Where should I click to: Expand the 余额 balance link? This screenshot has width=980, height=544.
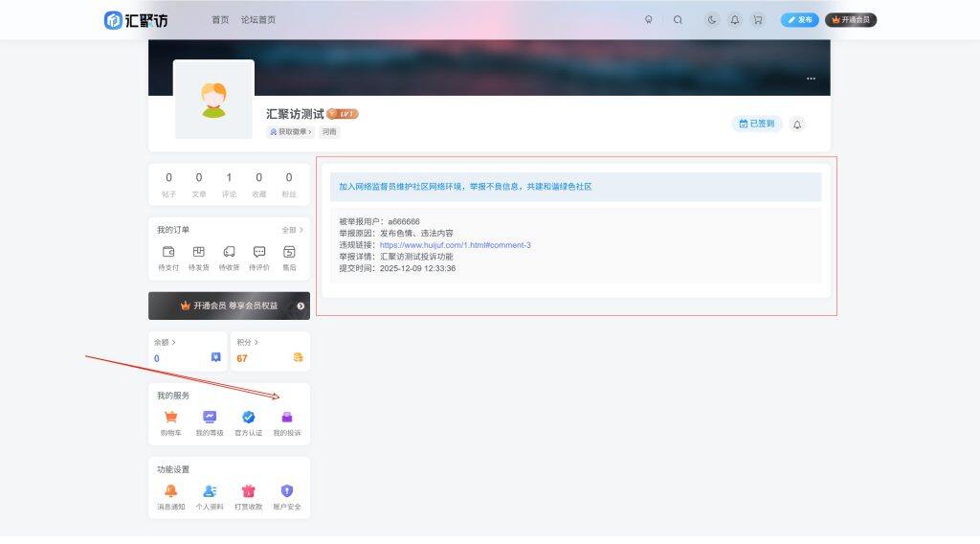coord(165,342)
